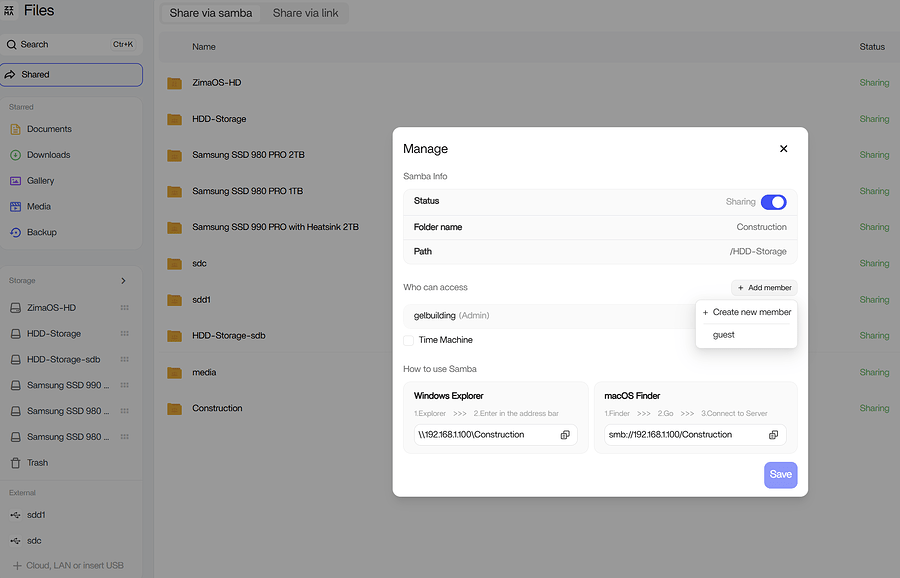Switch to Share via samba tab
The width and height of the screenshot is (900, 578).
click(x=211, y=13)
